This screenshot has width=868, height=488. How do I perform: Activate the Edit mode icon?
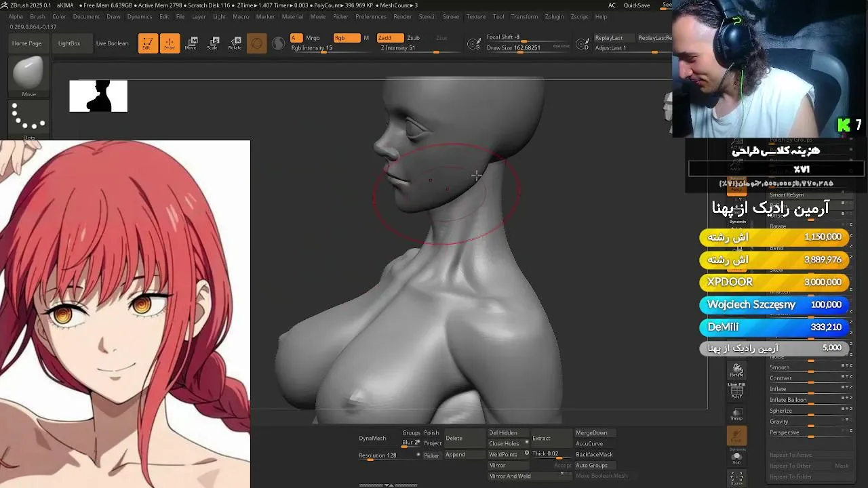click(x=148, y=43)
